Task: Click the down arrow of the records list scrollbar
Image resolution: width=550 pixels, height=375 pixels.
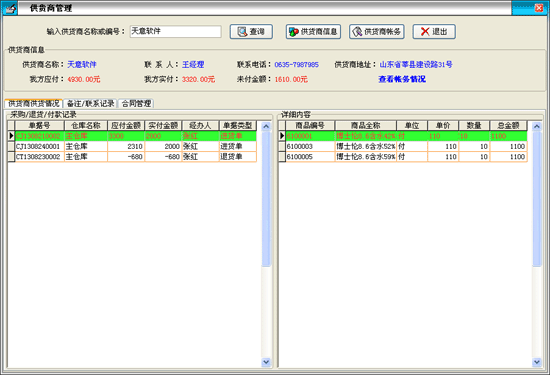Action: click(x=266, y=362)
